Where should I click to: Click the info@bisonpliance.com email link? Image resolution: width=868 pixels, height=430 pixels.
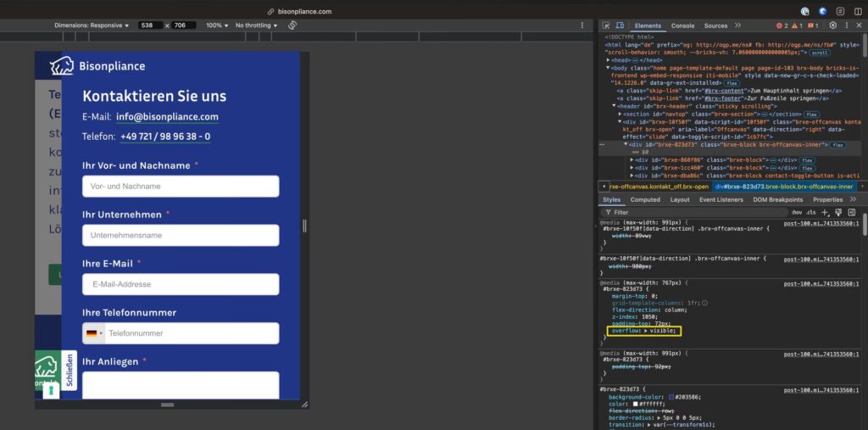(167, 117)
